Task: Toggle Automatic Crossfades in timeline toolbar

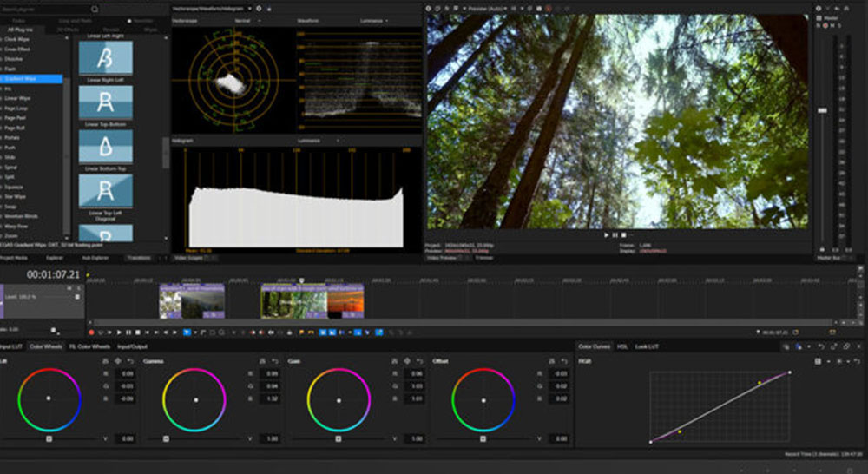Action: pos(332,332)
